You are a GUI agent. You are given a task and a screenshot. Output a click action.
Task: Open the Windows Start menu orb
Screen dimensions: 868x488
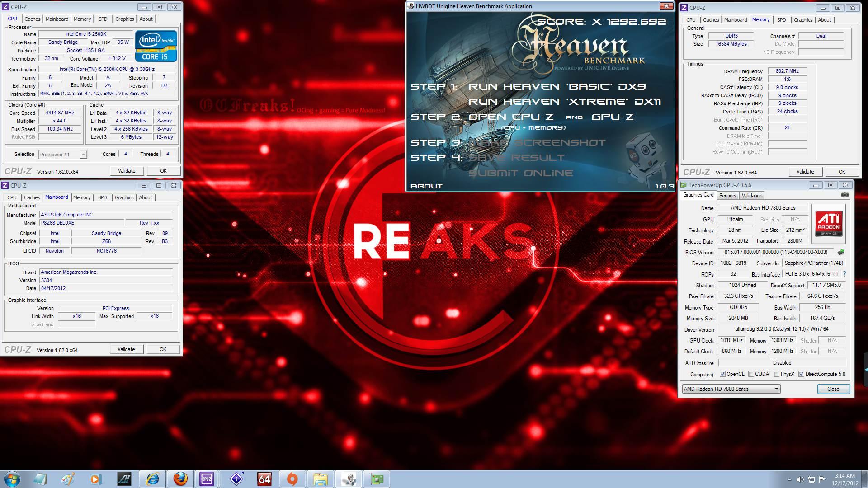point(12,479)
